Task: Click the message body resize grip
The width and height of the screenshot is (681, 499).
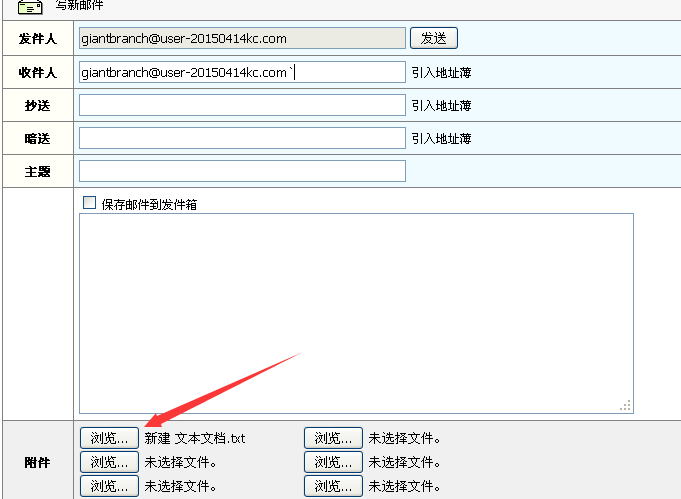Action: coord(626,405)
